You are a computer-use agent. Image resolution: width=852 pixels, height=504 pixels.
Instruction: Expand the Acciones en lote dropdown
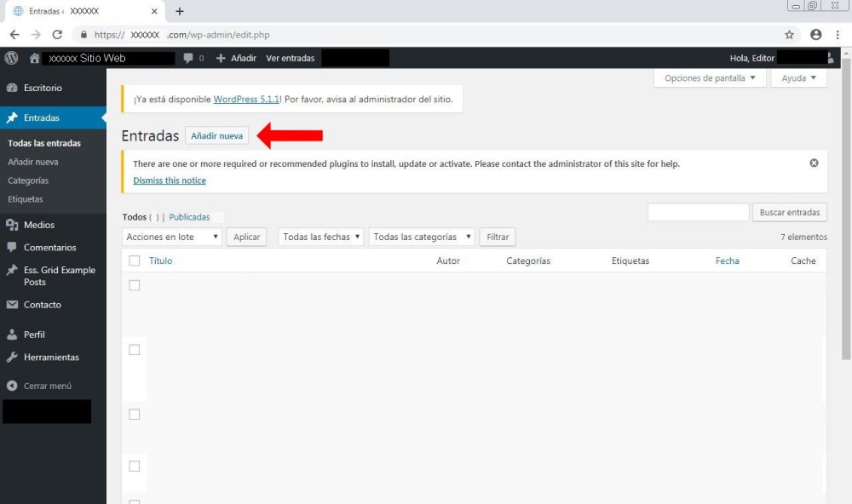(173, 237)
